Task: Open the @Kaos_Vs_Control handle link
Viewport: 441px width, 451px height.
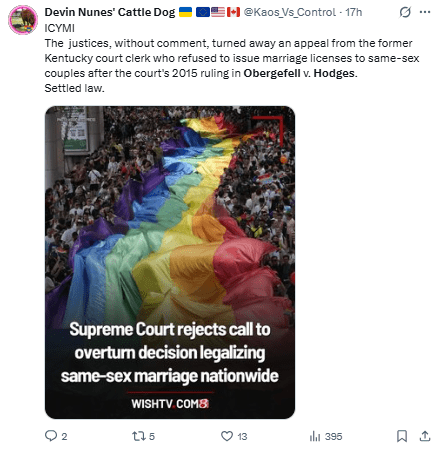Action: (290, 12)
